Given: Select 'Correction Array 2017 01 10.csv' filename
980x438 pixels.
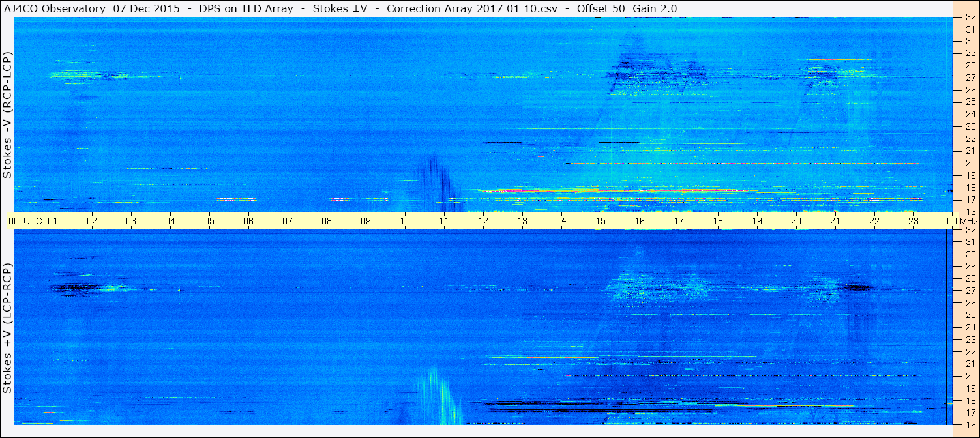Looking at the screenshot, I should (472, 8).
